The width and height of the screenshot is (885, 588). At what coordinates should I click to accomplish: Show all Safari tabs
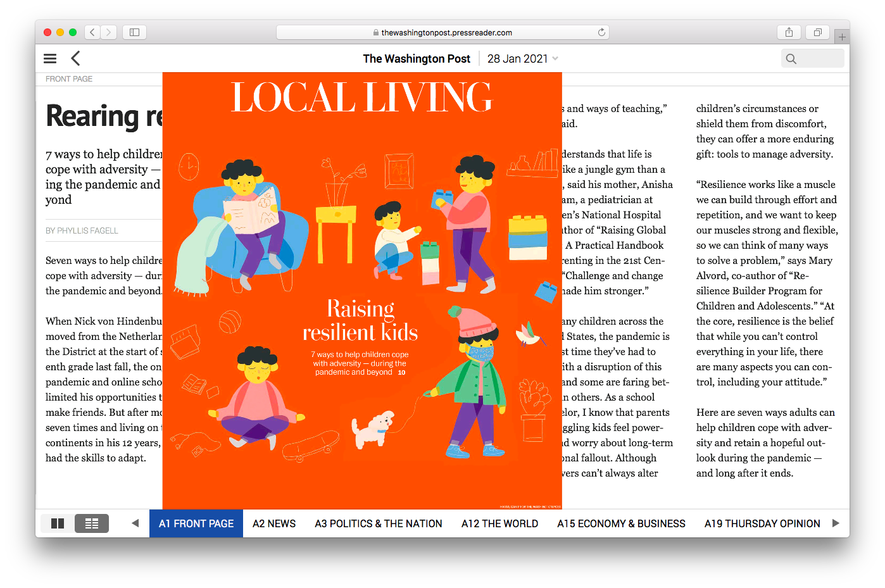[818, 32]
